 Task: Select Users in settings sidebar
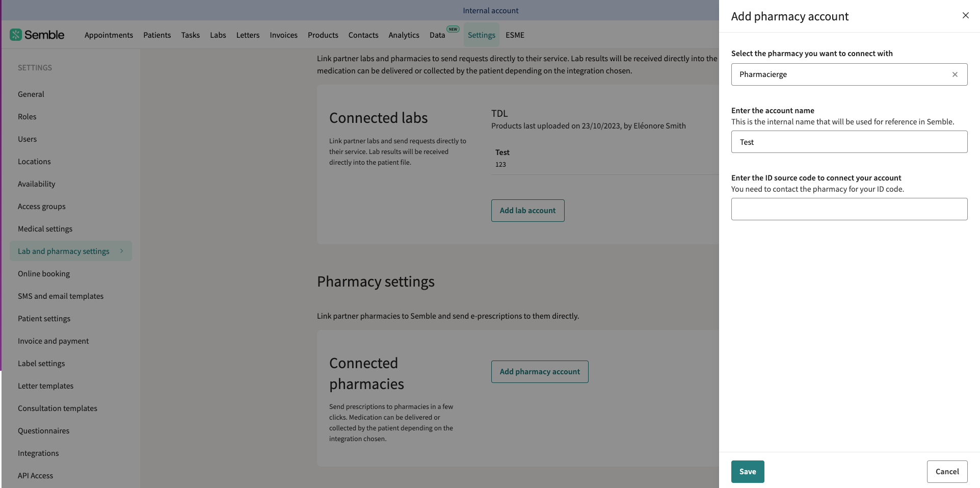pyautogui.click(x=27, y=139)
